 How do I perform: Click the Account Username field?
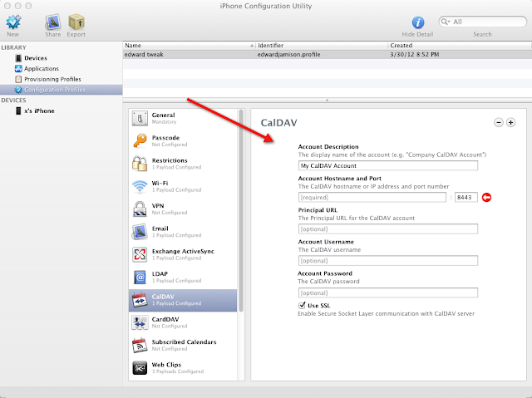coord(388,261)
